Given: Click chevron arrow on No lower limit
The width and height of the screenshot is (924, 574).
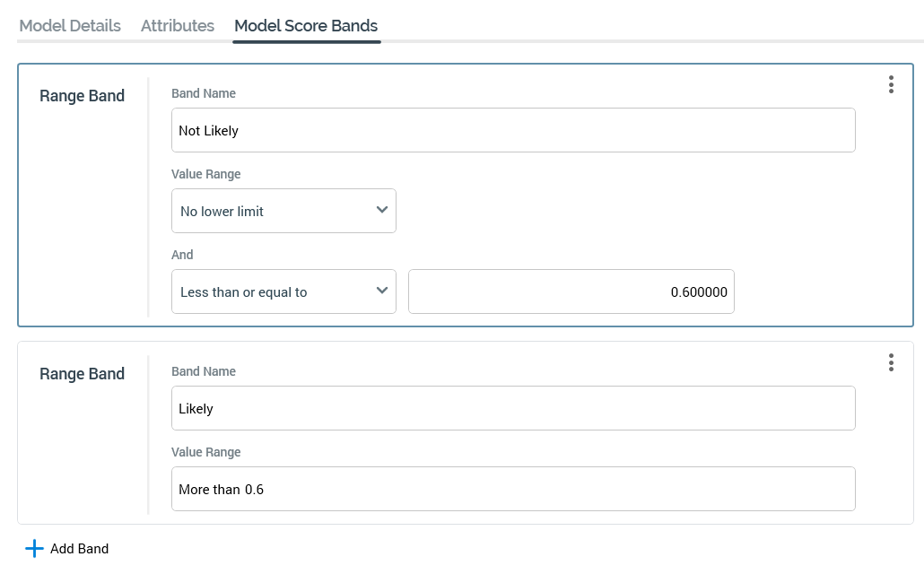Looking at the screenshot, I should tap(382, 210).
